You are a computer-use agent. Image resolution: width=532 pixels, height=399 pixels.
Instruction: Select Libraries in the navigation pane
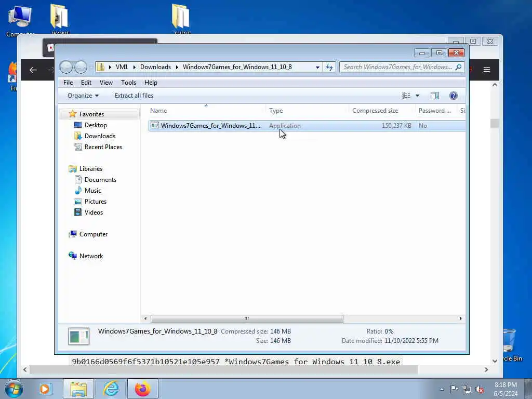(x=90, y=169)
